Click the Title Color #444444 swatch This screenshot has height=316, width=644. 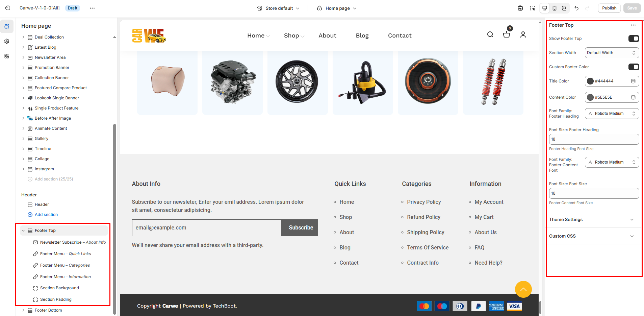click(590, 81)
